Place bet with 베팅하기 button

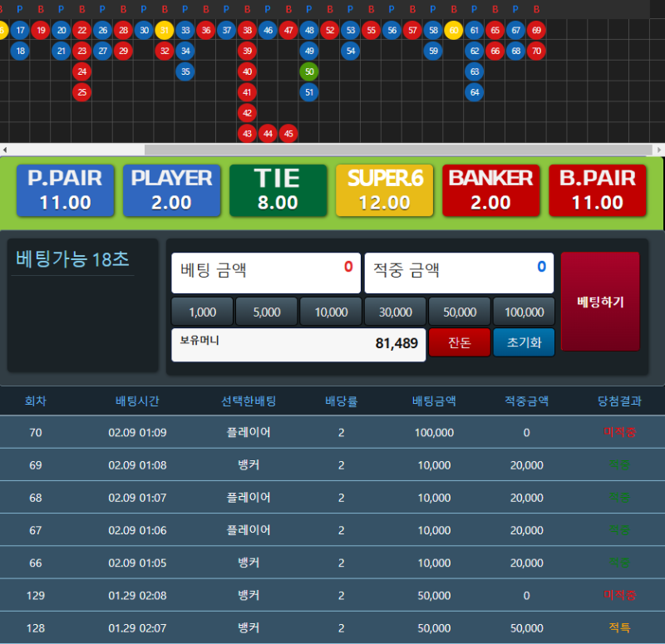[x=600, y=302]
